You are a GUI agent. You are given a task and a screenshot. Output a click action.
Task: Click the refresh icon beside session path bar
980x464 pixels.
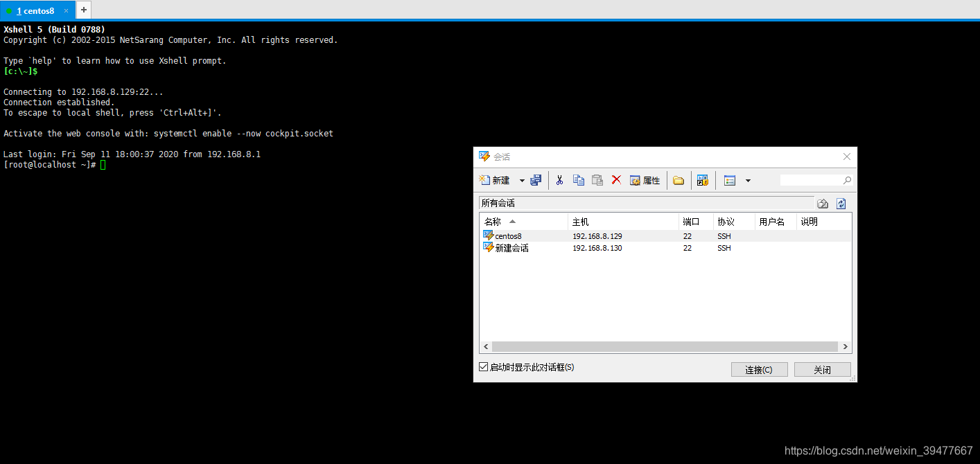tap(841, 203)
